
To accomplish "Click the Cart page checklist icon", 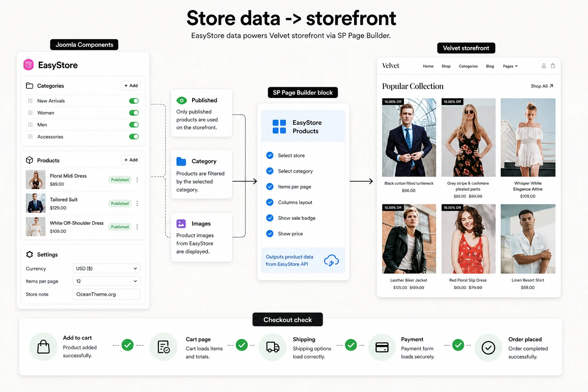I will pyautogui.click(x=163, y=347).
